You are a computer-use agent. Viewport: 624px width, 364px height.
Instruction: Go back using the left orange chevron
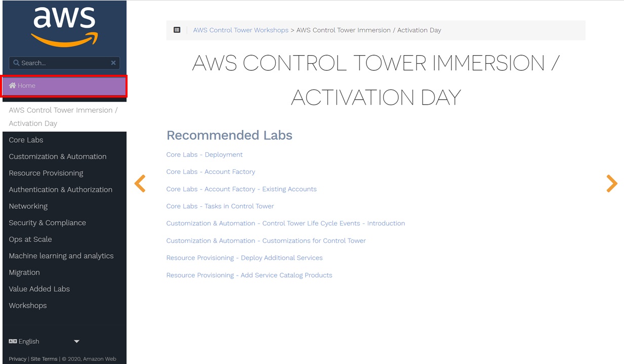pos(140,184)
